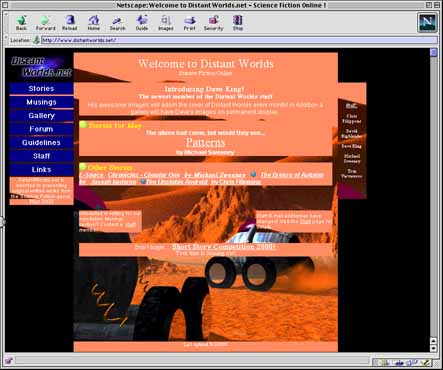443x370 pixels.
Task: Click the Guide toolbar icon
Action: pos(142,23)
